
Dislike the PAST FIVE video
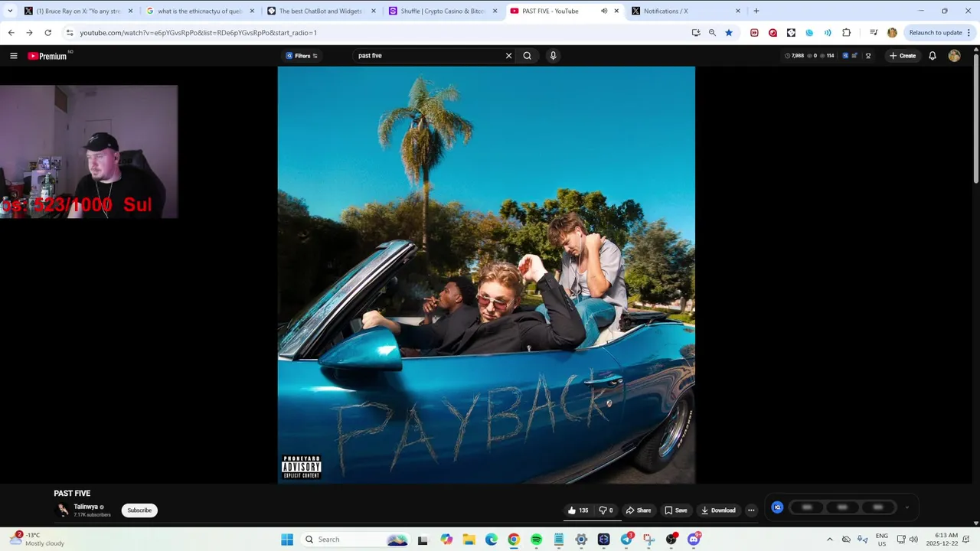click(606, 510)
